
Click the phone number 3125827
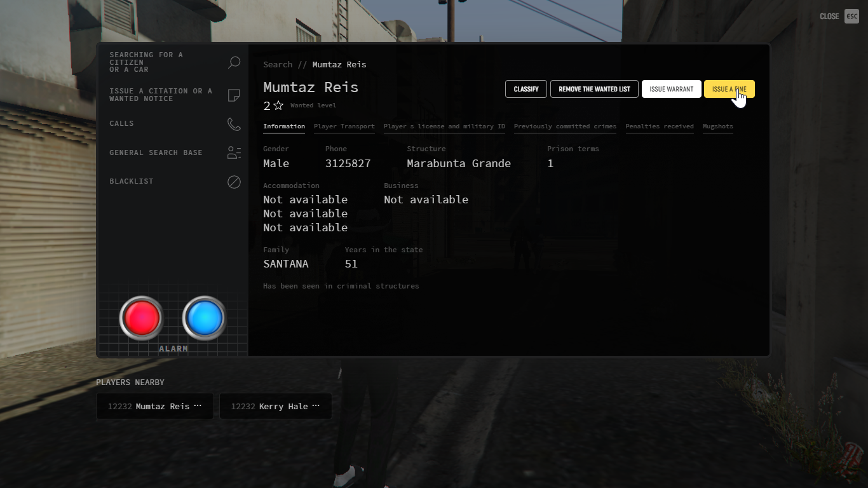point(348,163)
